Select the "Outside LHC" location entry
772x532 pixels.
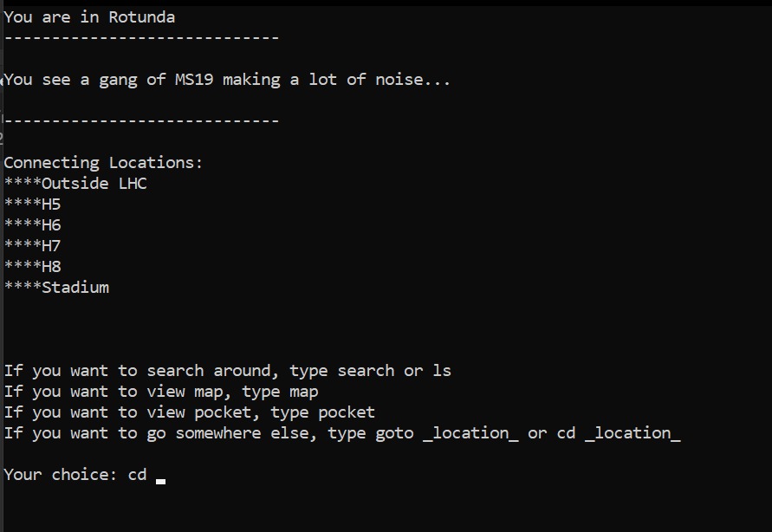pyautogui.click(x=94, y=184)
